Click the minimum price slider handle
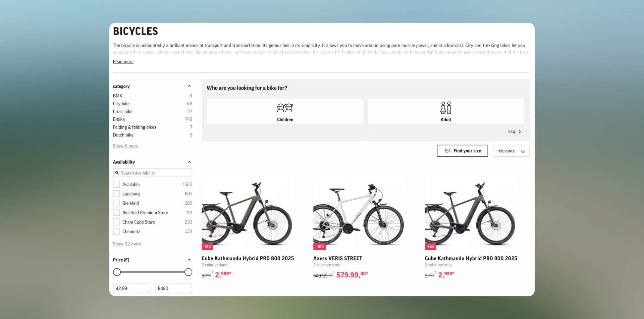 pyautogui.click(x=117, y=272)
